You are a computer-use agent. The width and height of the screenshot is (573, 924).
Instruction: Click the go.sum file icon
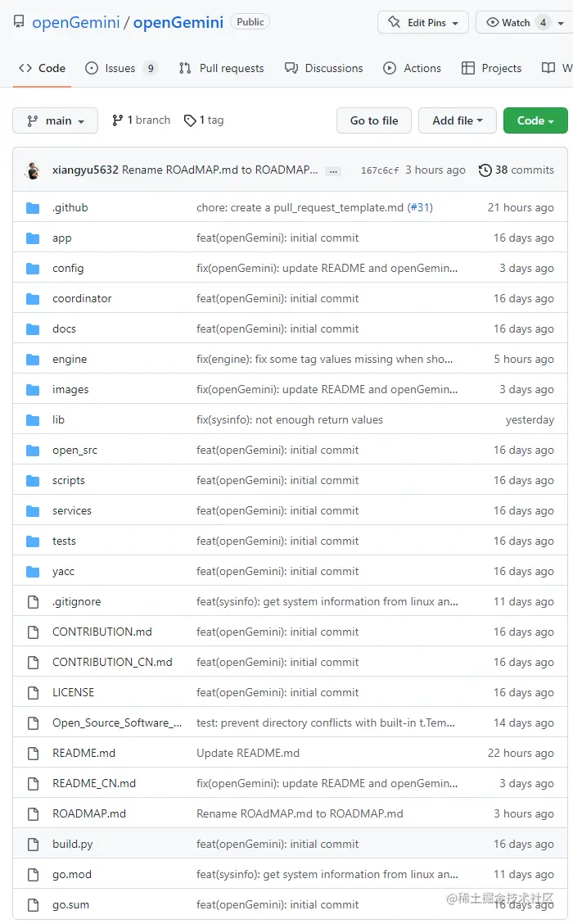pos(33,904)
